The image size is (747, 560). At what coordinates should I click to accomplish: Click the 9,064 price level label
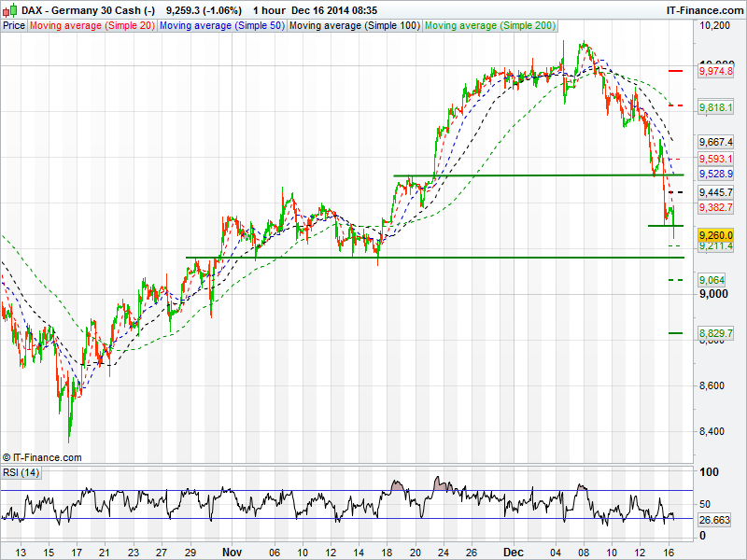point(712,280)
